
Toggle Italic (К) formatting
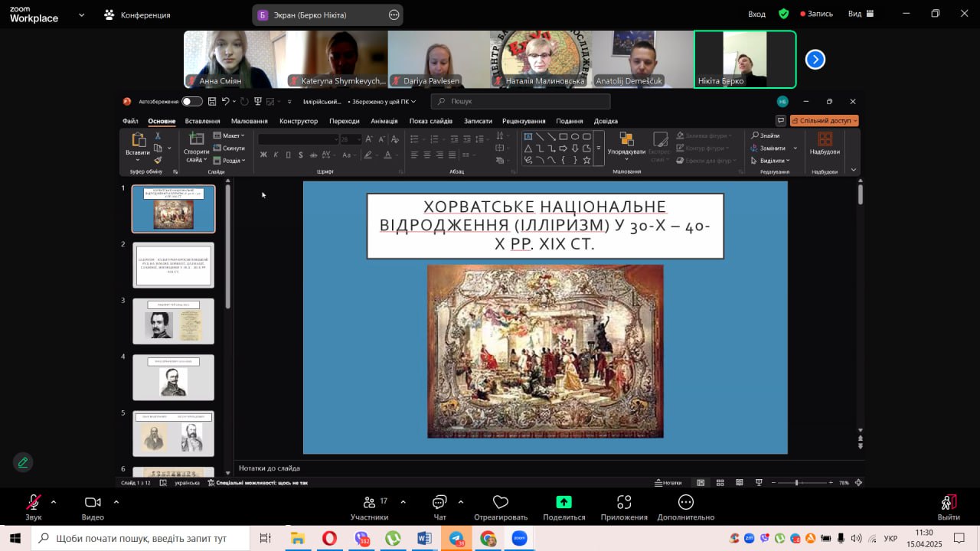click(x=276, y=155)
